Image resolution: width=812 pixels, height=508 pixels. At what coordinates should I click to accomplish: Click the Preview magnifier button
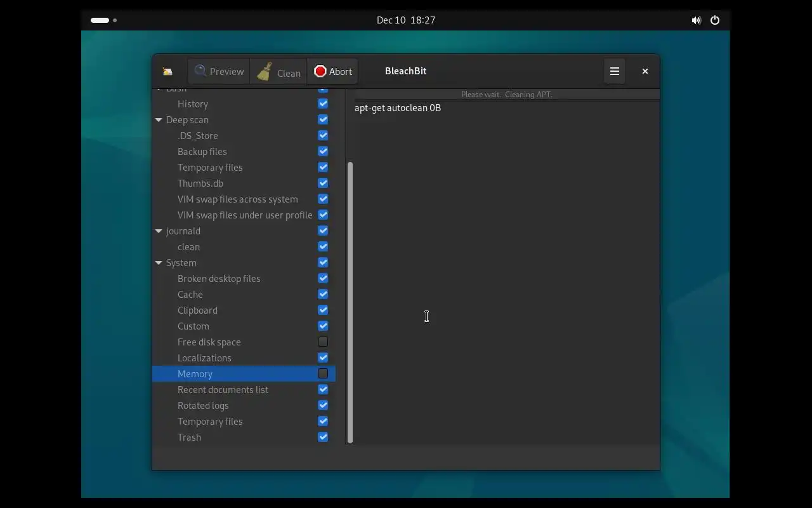(219, 71)
